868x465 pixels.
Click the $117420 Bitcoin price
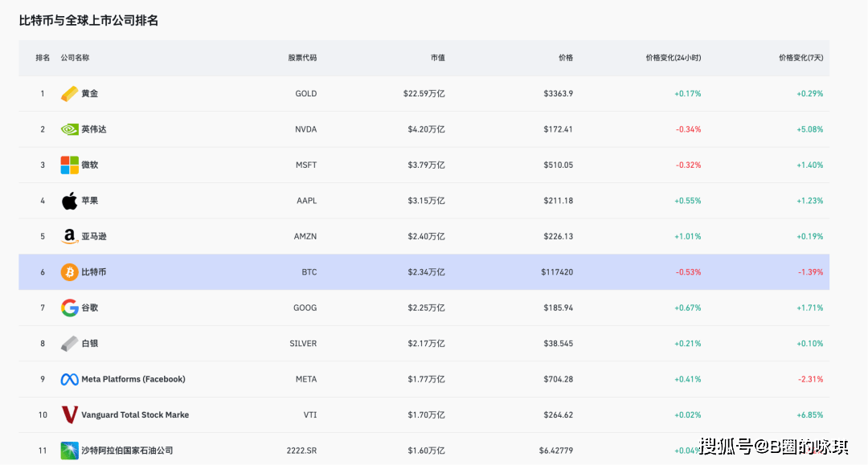tap(557, 272)
